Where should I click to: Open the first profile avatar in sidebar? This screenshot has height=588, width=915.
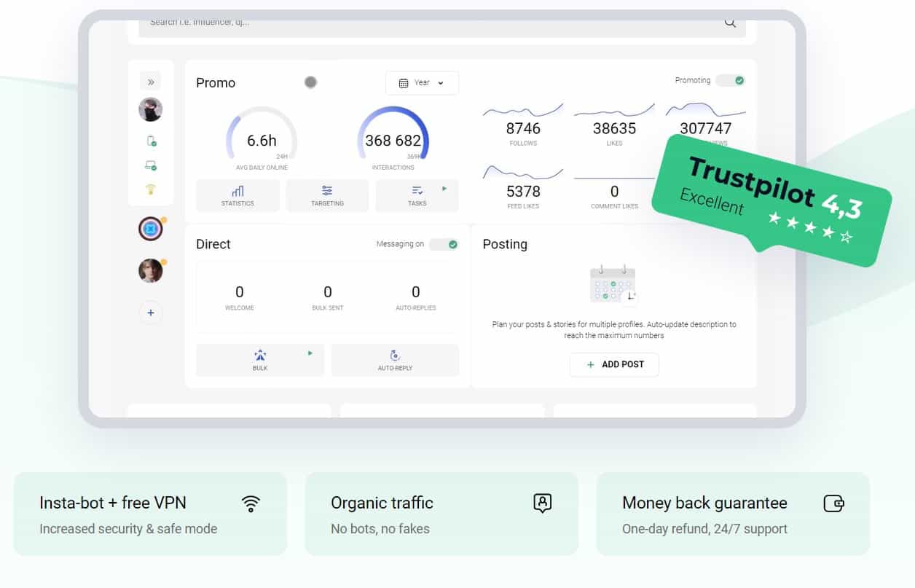click(x=151, y=109)
